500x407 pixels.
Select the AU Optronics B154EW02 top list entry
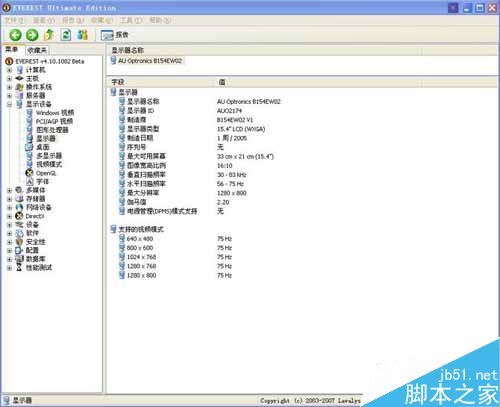[x=147, y=61]
